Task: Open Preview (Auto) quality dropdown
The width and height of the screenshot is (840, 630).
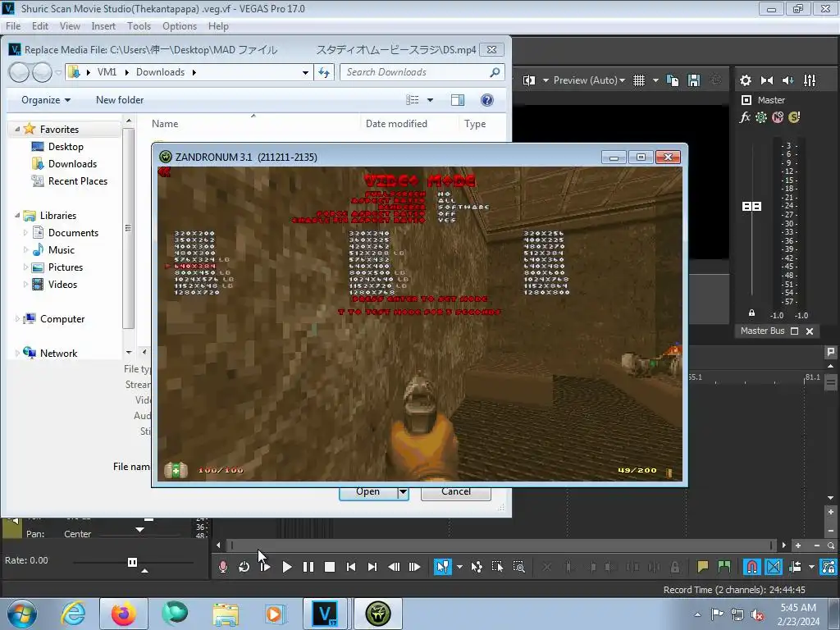Action: (x=589, y=80)
